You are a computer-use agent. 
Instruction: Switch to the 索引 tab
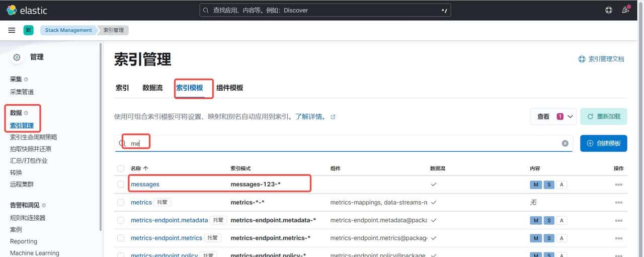click(x=122, y=88)
